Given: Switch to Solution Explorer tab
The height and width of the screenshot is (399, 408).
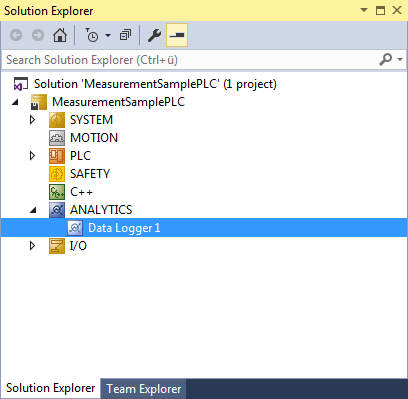Looking at the screenshot, I should click(50, 388).
